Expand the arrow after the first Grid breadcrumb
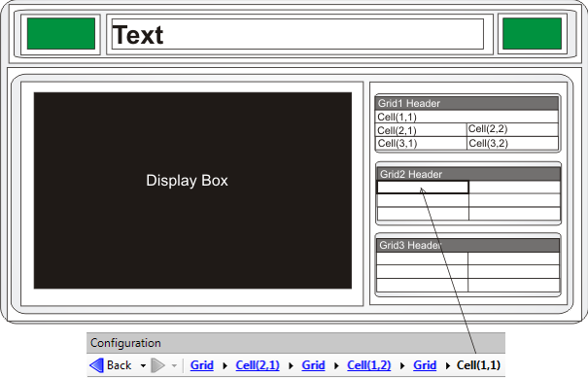This screenshot has width=588, height=378. tap(225, 365)
